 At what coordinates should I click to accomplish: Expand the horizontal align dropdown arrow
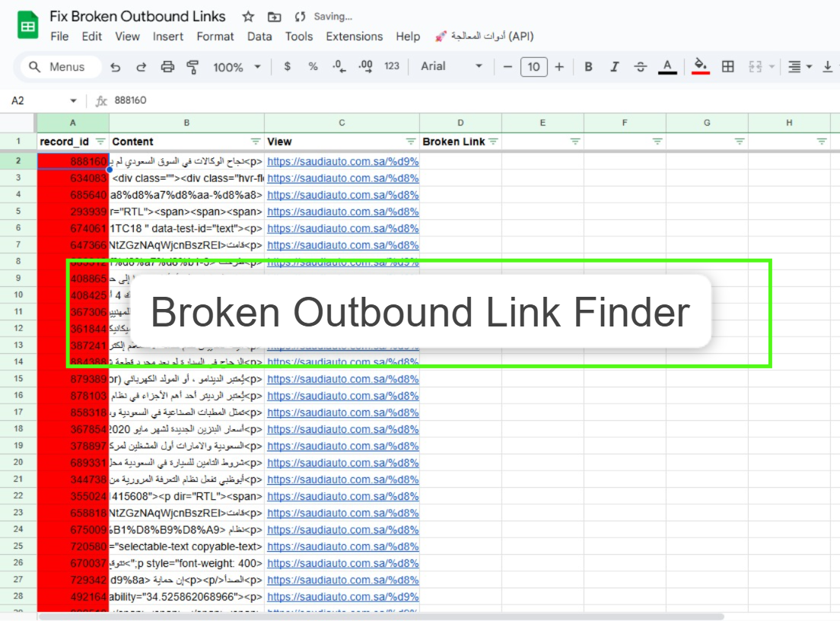tap(809, 67)
